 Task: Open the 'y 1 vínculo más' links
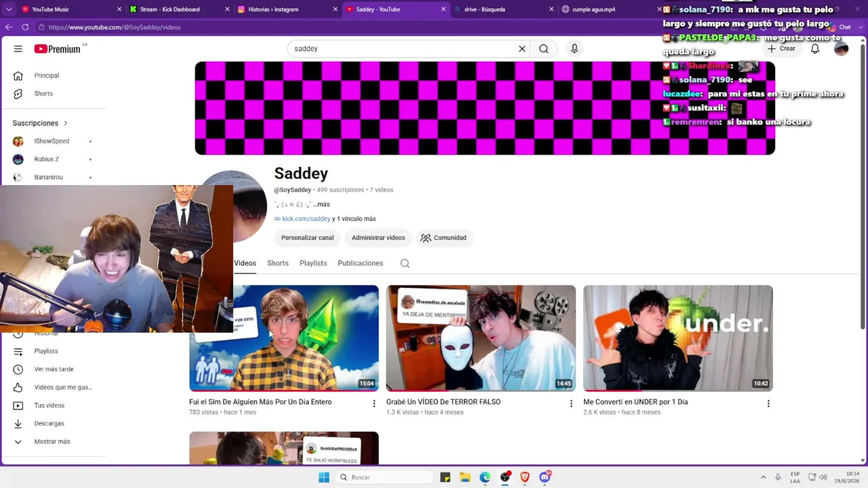click(354, 219)
